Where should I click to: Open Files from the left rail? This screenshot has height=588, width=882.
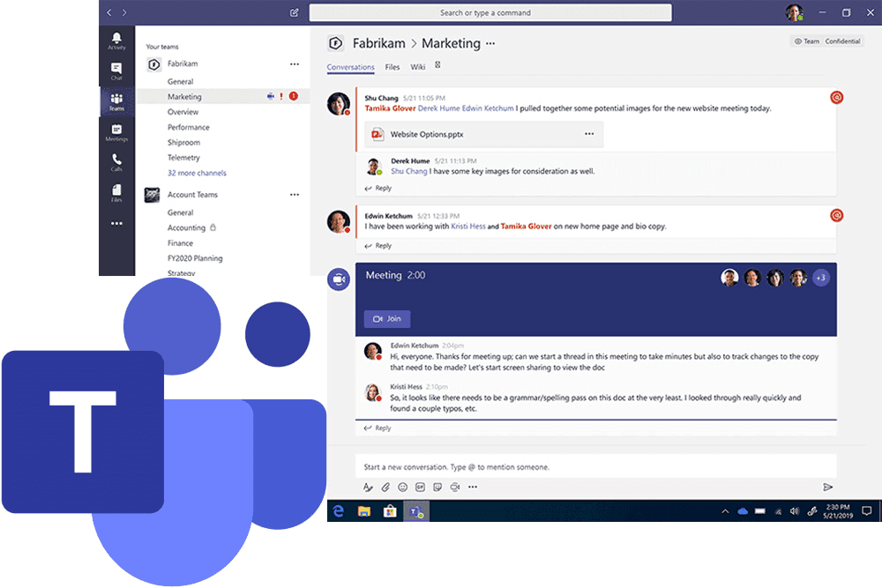[116, 193]
